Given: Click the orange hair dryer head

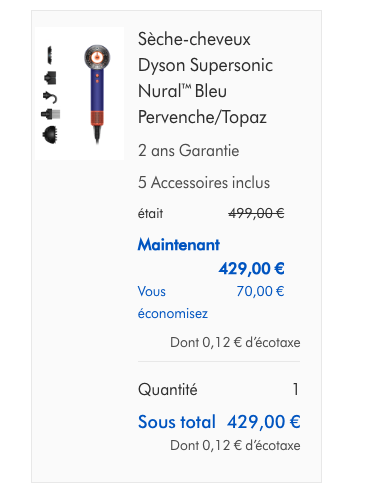Looking at the screenshot, I should [x=97, y=56].
